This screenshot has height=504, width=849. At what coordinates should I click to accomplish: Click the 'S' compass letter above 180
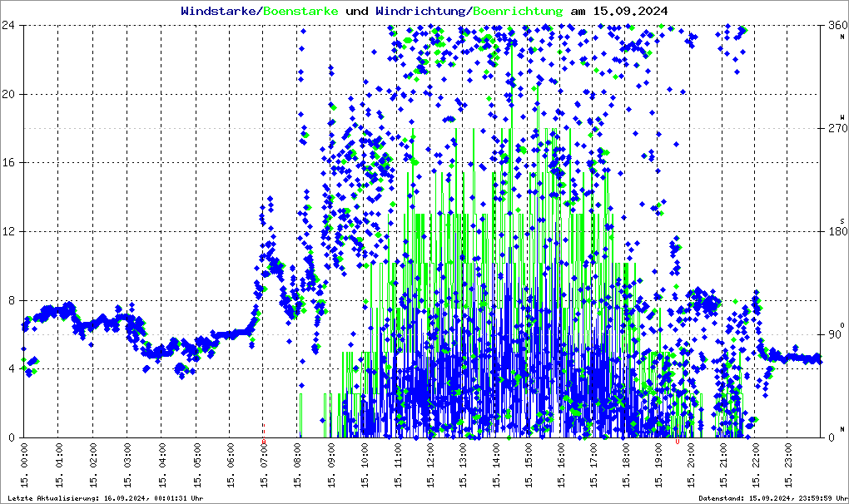tap(842, 221)
